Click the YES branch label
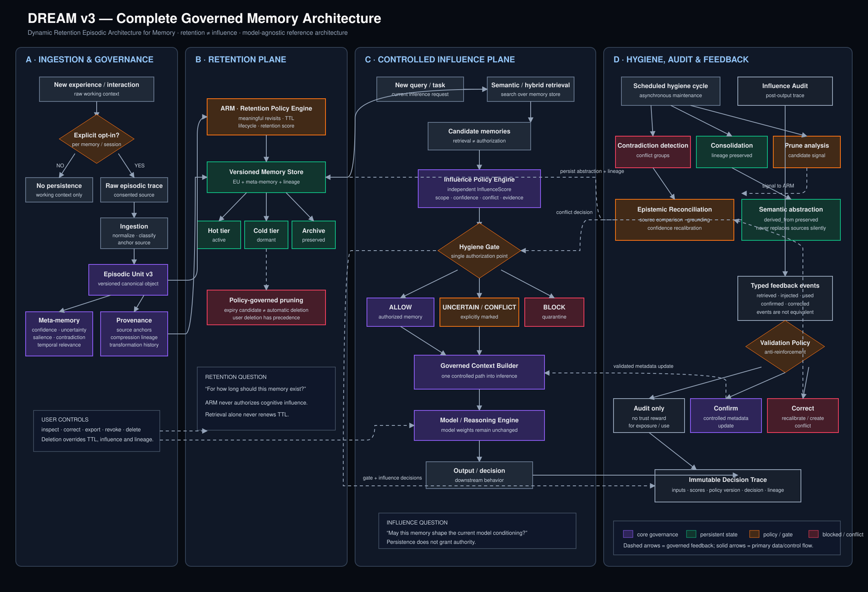Screen dimensions: 868x592 point(139,165)
